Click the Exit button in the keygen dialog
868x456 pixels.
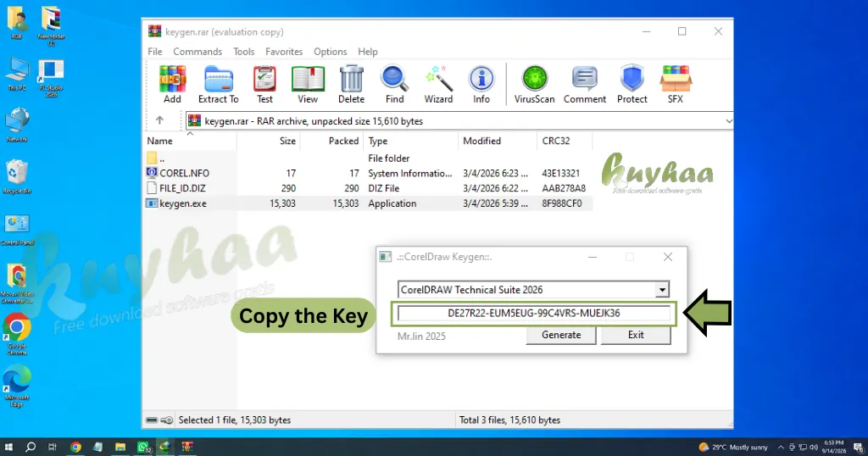pos(636,335)
